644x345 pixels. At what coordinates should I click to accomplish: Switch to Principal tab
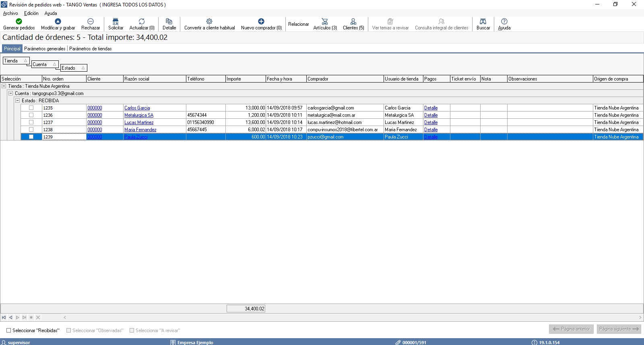12,49
